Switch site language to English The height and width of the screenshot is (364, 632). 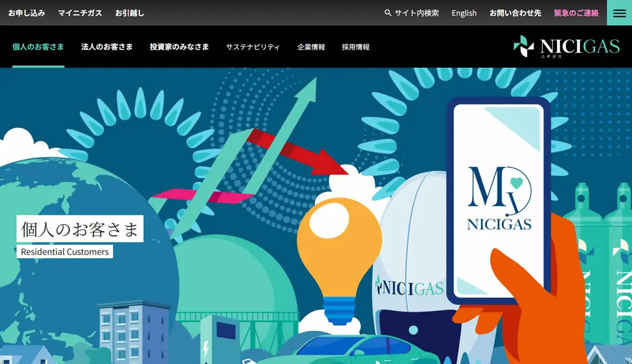pyautogui.click(x=464, y=13)
